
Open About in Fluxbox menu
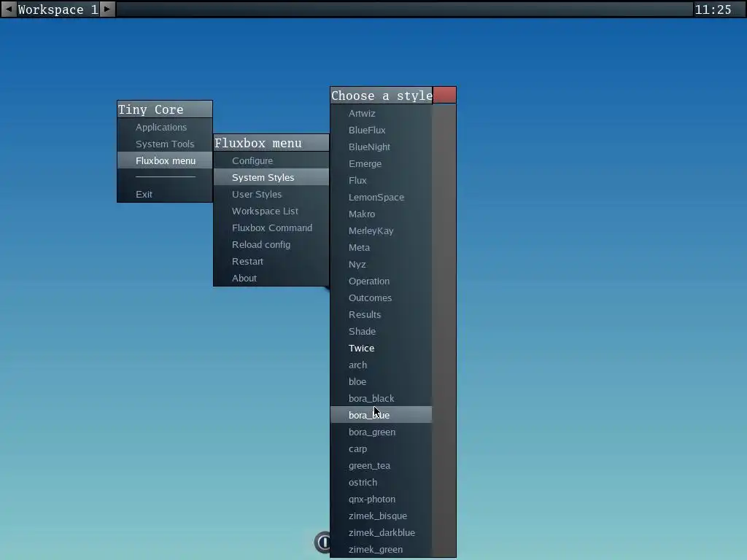click(x=271, y=278)
